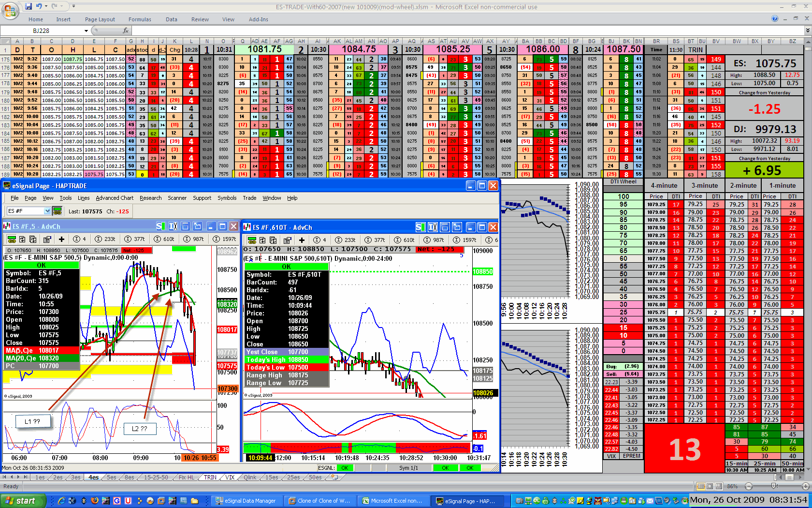Click the zoom in plus button

[x=805, y=486]
